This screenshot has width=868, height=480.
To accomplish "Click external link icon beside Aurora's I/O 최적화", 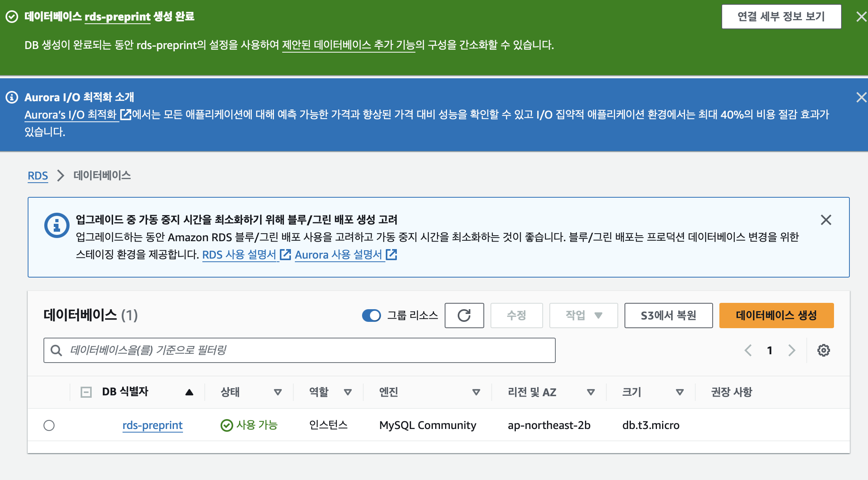I will [x=126, y=115].
